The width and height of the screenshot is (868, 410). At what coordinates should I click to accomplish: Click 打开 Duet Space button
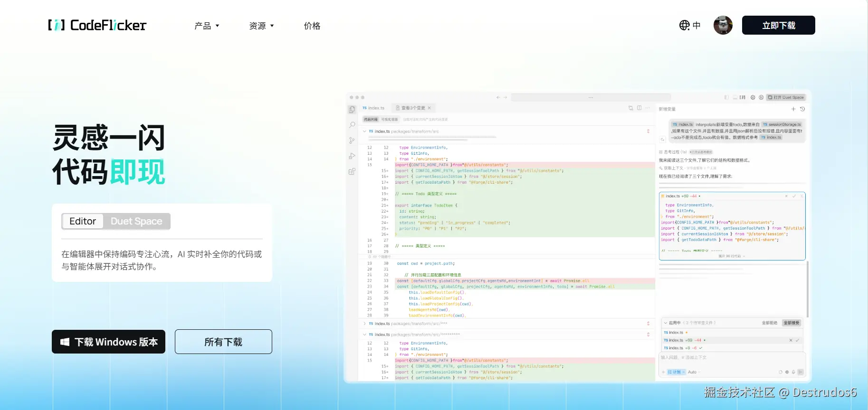point(786,97)
